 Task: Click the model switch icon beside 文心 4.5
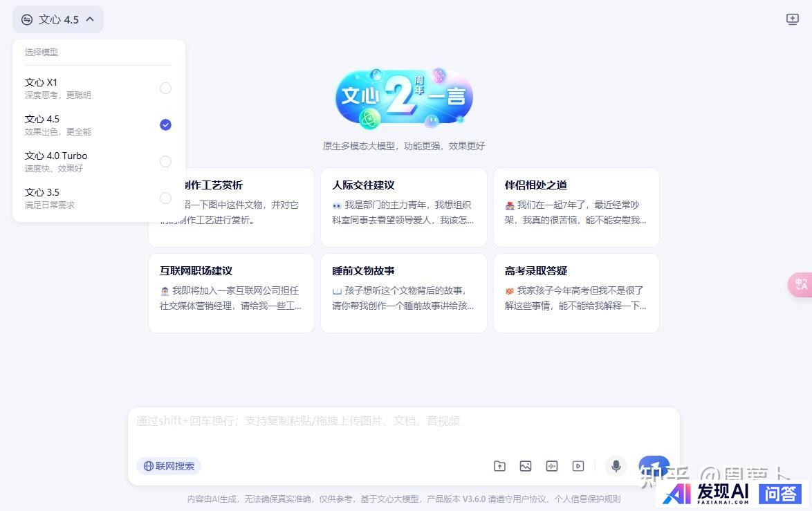[27, 19]
